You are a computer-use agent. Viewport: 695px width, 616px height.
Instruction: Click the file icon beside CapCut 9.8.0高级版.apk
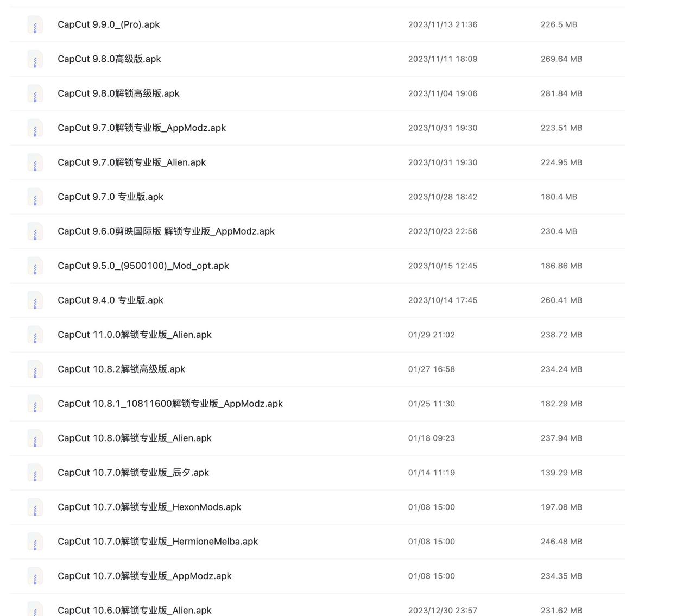pos(35,59)
